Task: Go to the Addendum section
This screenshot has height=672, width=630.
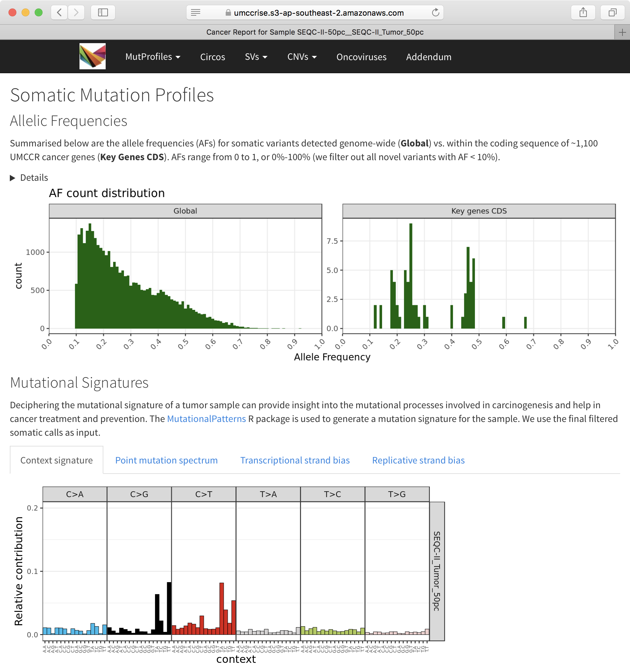Action: (429, 57)
